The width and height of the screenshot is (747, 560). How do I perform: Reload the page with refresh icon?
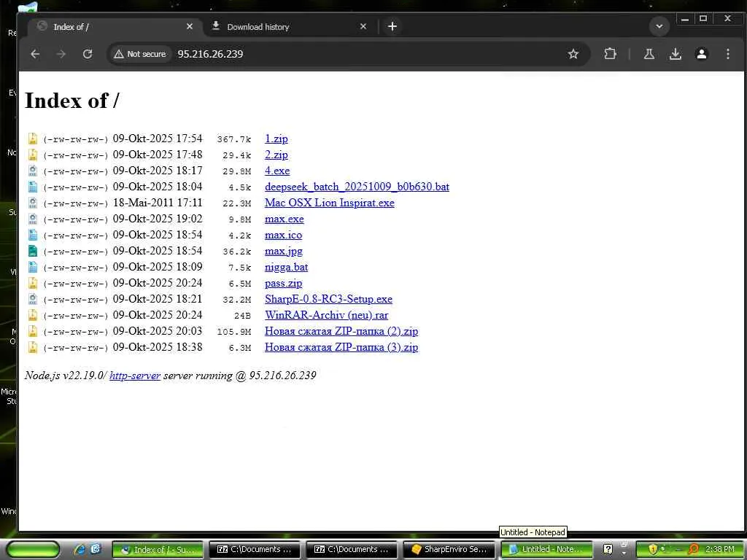click(88, 54)
